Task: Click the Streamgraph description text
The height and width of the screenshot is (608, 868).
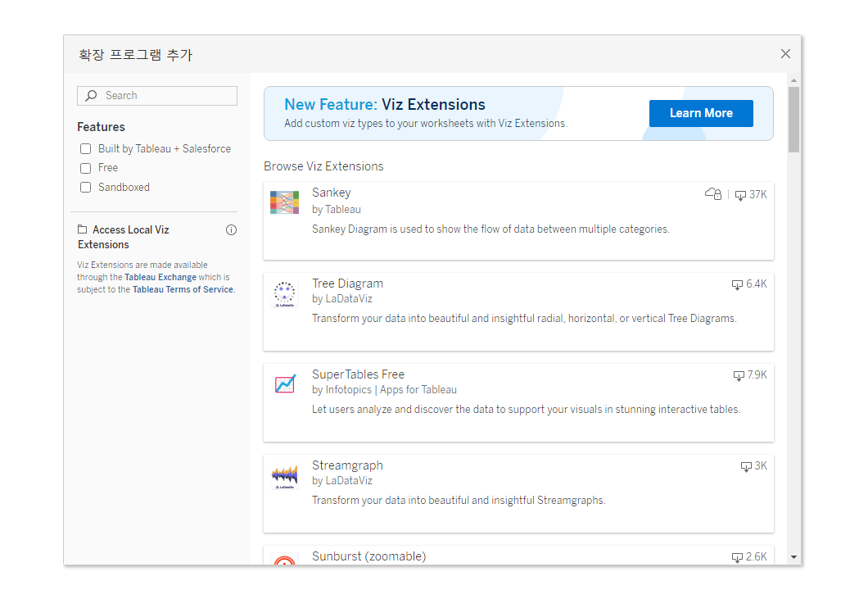Action: [459, 501]
